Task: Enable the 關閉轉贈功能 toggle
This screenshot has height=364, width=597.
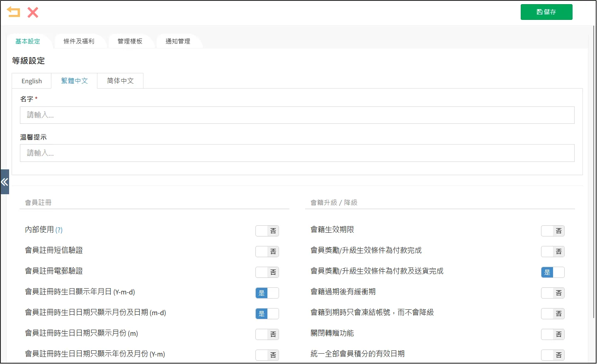Action: click(553, 334)
